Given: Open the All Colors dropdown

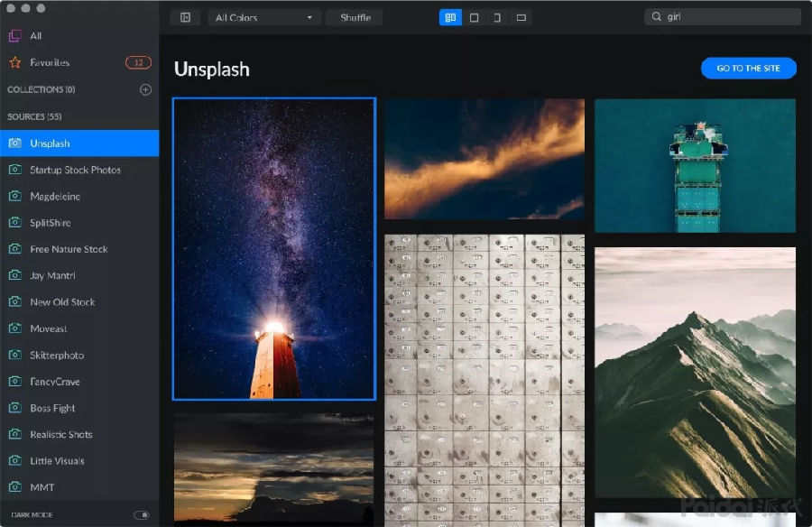Looking at the screenshot, I should (263, 17).
